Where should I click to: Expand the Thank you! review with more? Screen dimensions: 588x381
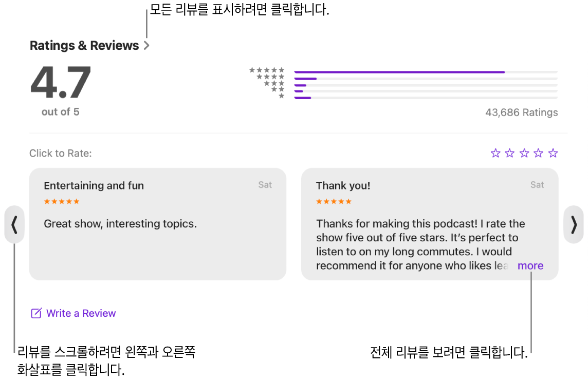(x=530, y=265)
